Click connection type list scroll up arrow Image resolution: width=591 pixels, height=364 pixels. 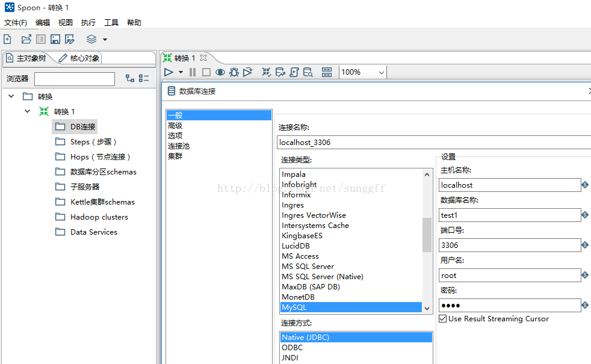(427, 174)
